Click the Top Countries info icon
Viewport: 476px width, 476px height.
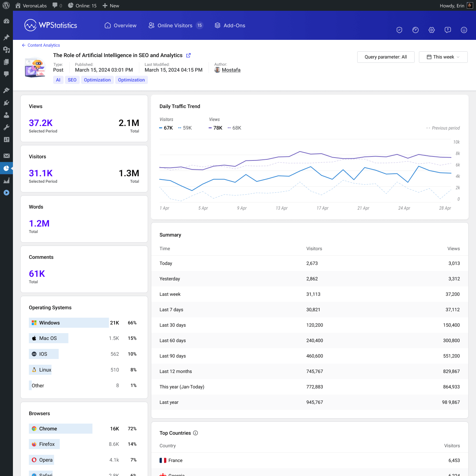196,433
